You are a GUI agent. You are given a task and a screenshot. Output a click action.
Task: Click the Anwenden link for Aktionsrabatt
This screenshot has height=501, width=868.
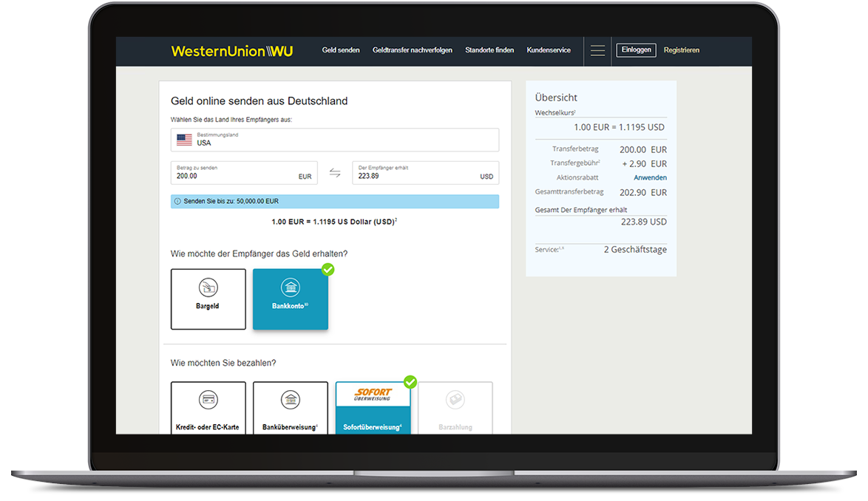650,178
